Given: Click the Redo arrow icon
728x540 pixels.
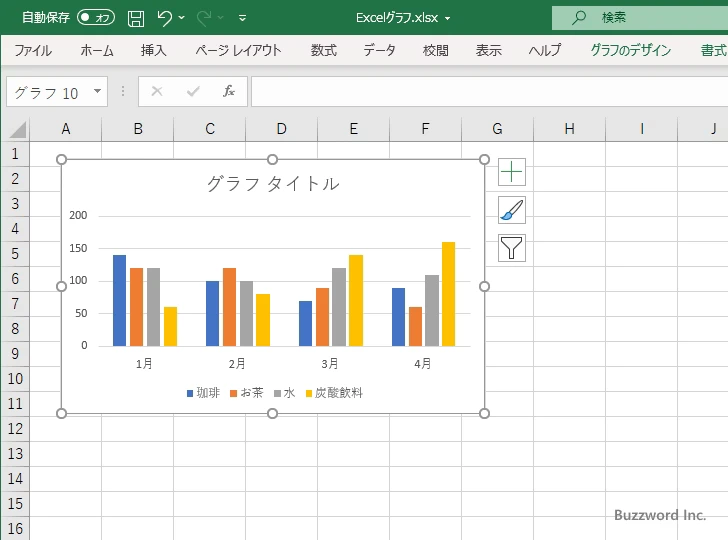Looking at the screenshot, I should (204, 18).
